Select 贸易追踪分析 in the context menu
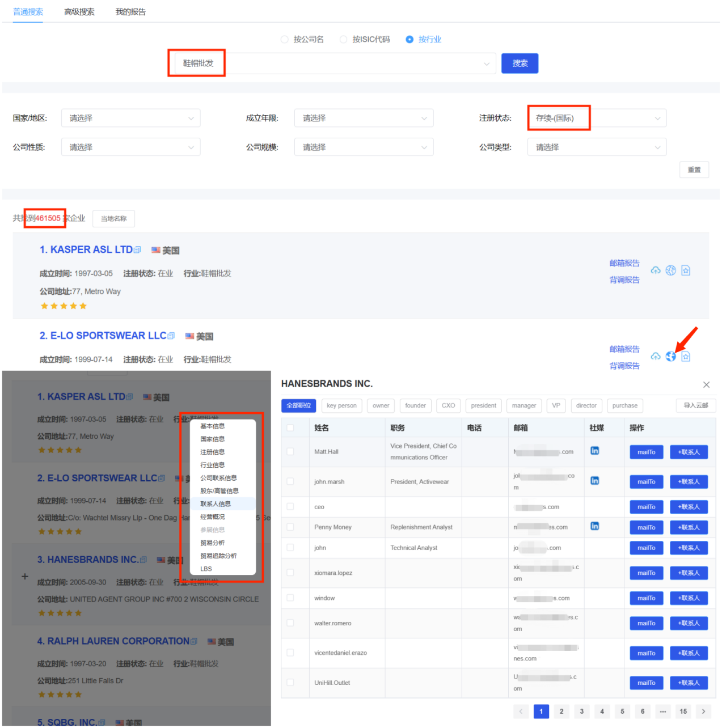722x728 pixels. pos(223,556)
